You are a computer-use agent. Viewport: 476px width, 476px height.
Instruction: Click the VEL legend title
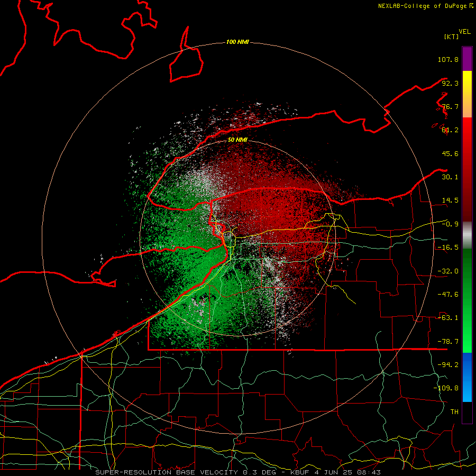pyautogui.click(x=464, y=32)
